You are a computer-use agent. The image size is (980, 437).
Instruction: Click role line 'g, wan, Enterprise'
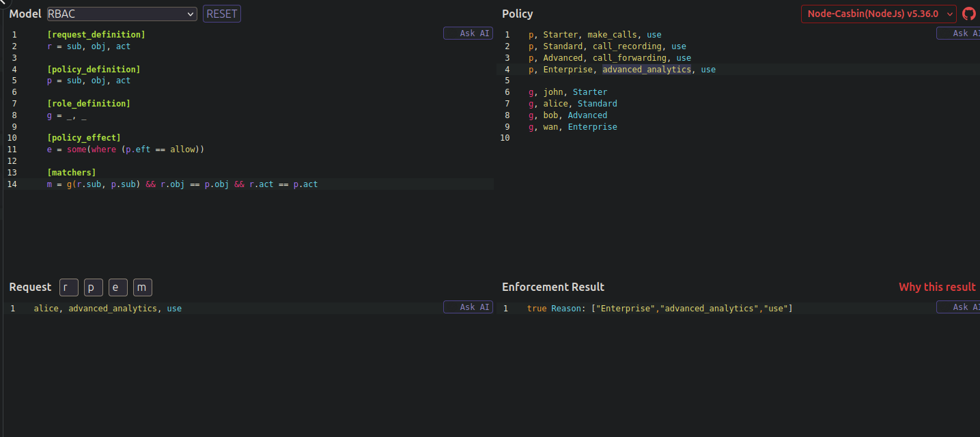[573, 127]
